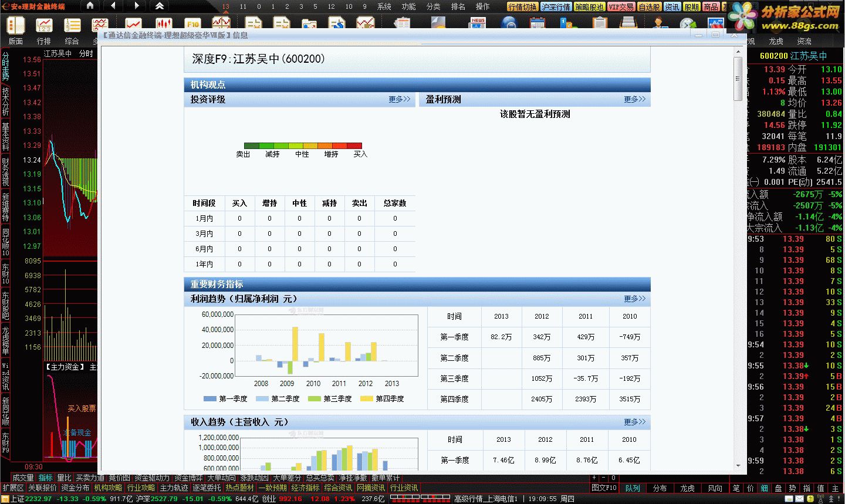Open the 机构攻略 bottom tab
845x504 pixels.
[108, 488]
